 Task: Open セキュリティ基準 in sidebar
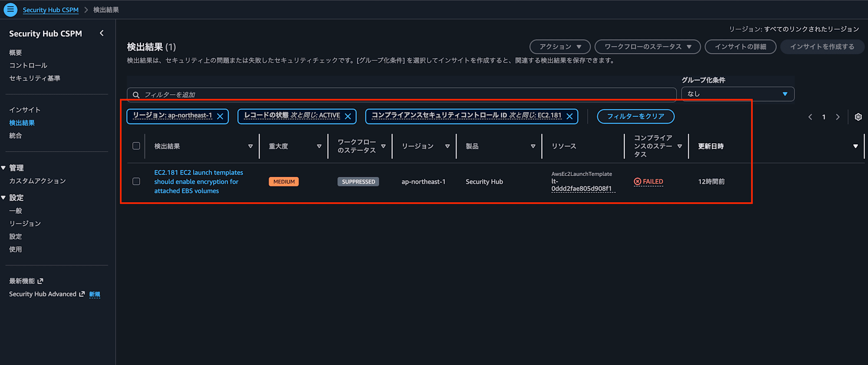coord(35,78)
